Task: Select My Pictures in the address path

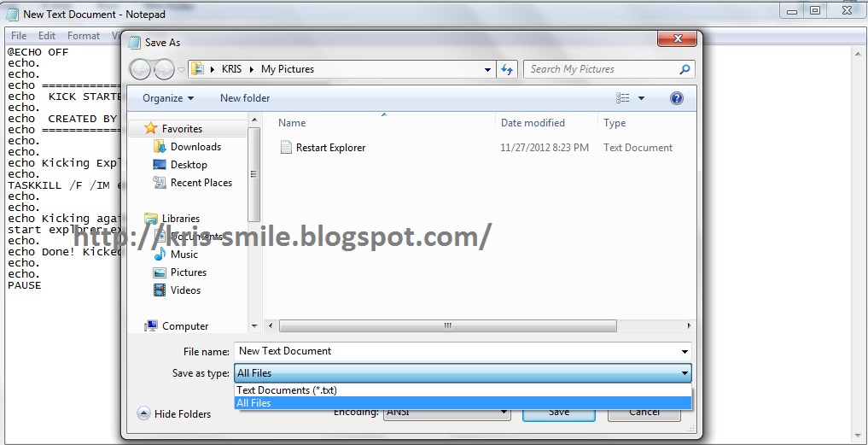Action: 288,69
